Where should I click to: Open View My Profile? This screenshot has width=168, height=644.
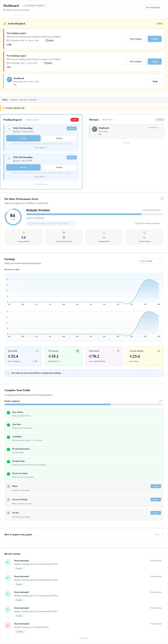pyautogui.click(x=153, y=7)
